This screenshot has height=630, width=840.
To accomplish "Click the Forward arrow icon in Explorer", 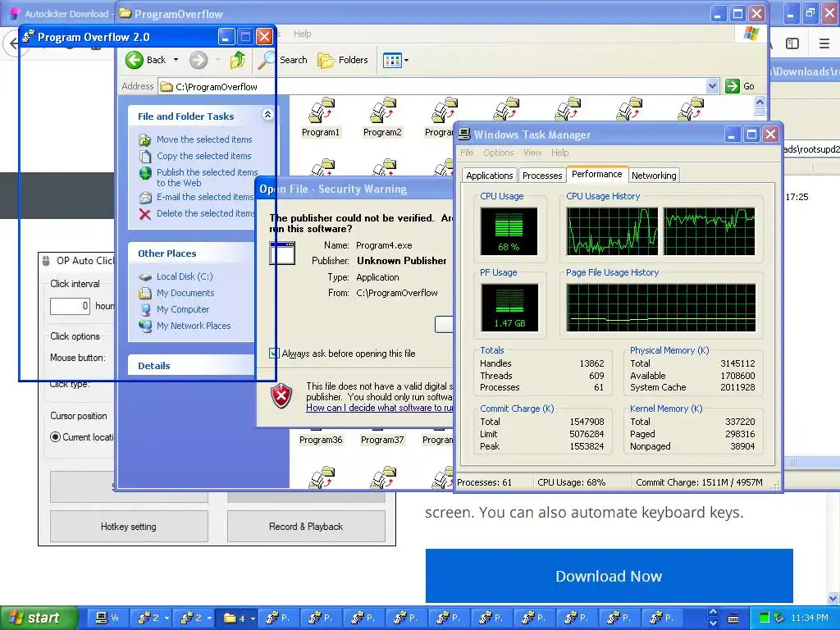I will 199,60.
